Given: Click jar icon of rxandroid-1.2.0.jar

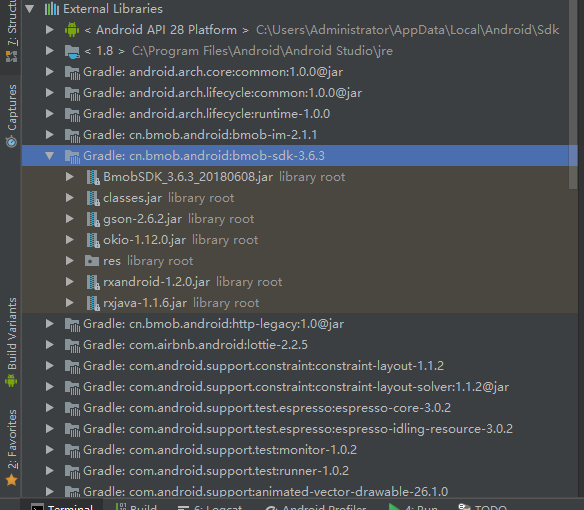Looking at the screenshot, I should click(93, 282).
